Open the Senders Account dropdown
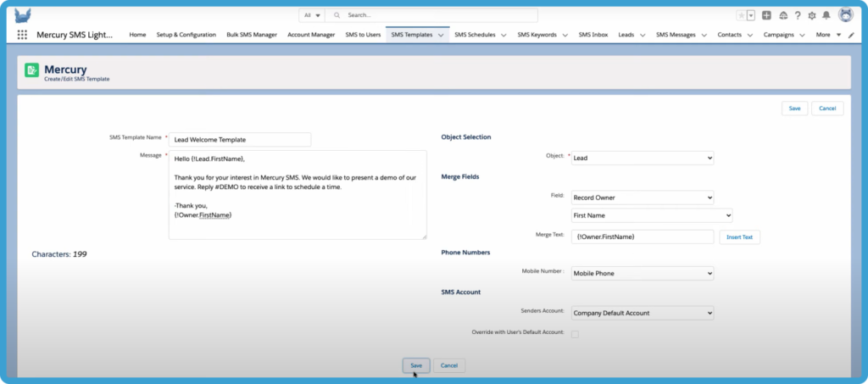868x384 pixels. coord(643,313)
